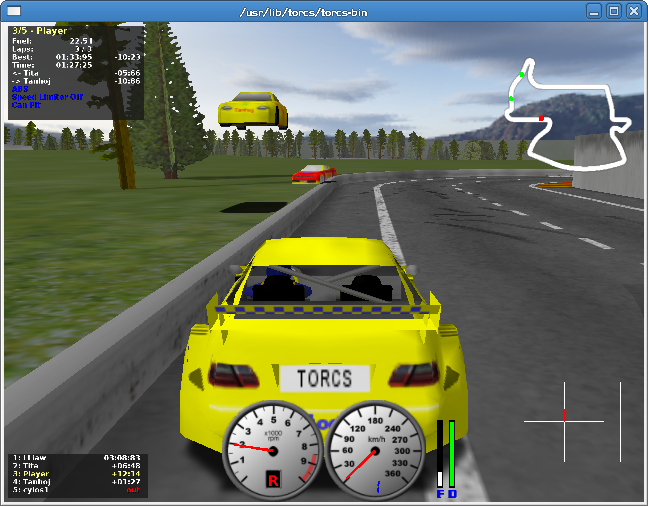Click the gap value '-05:66'
648x506 pixels.
click(127, 73)
